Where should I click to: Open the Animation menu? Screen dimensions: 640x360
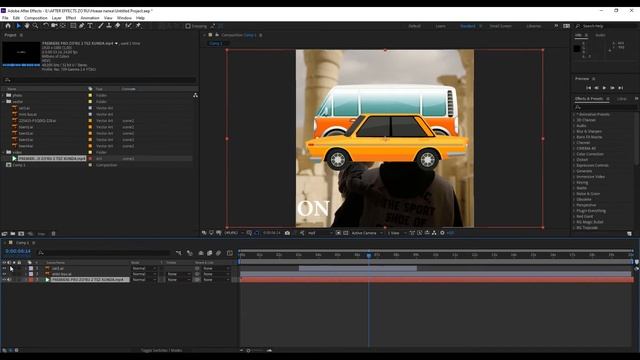tap(90, 18)
